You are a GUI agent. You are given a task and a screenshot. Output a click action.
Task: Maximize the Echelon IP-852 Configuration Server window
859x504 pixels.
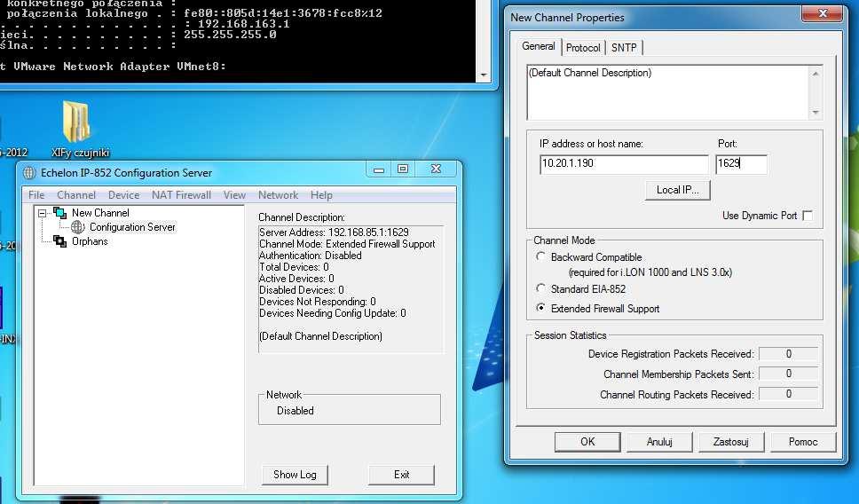point(403,169)
